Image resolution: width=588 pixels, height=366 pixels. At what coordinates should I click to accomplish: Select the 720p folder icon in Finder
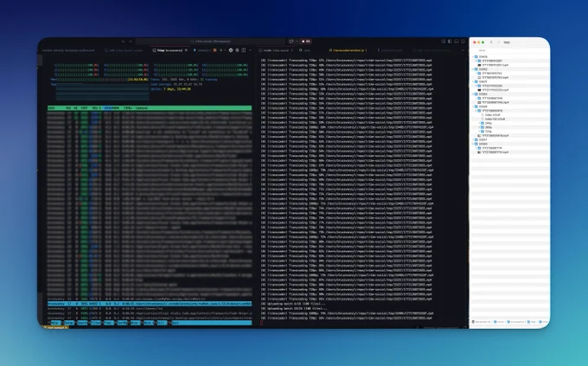(x=483, y=132)
